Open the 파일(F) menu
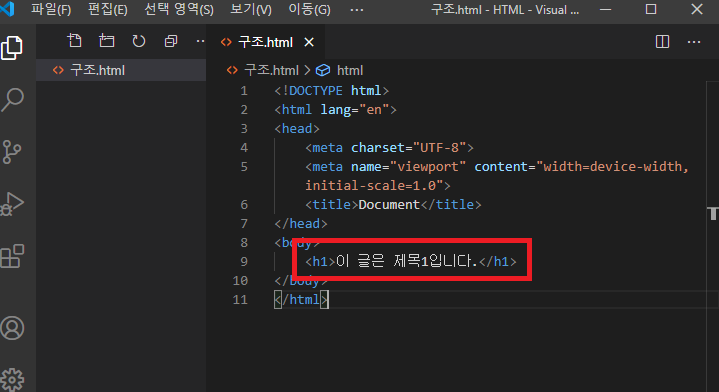 point(51,10)
